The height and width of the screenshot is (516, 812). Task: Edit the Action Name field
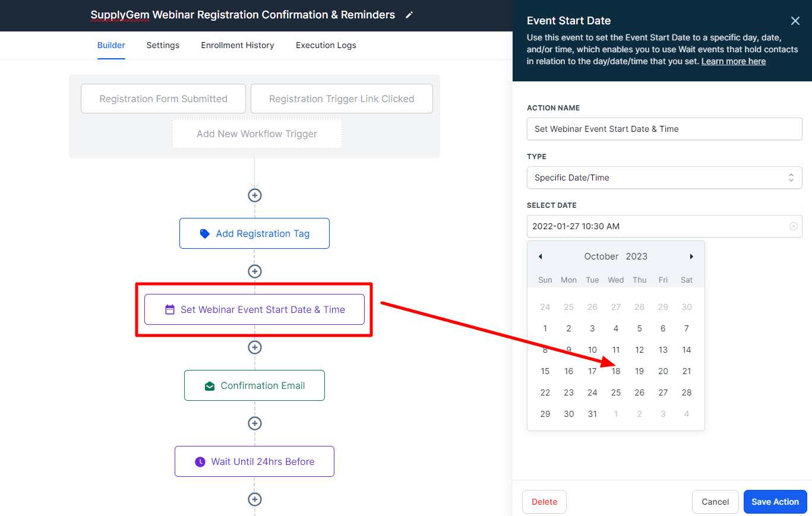click(665, 129)
